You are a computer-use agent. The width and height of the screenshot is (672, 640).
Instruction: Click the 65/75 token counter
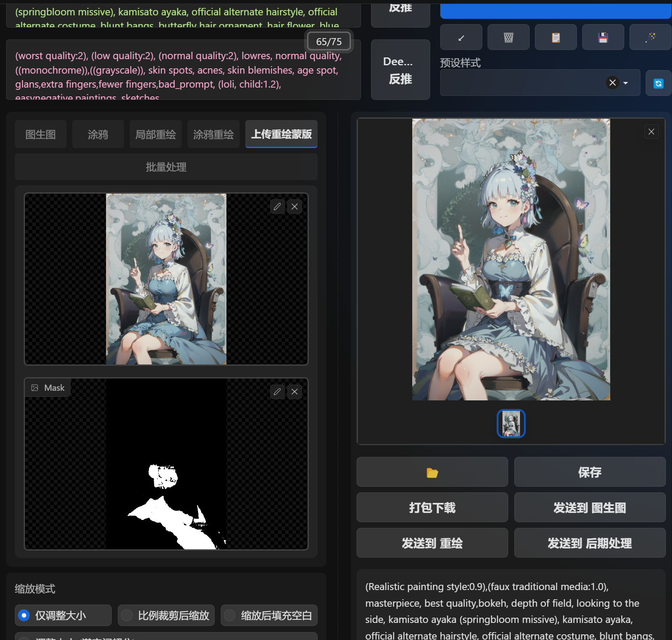[x=329, y=42]
